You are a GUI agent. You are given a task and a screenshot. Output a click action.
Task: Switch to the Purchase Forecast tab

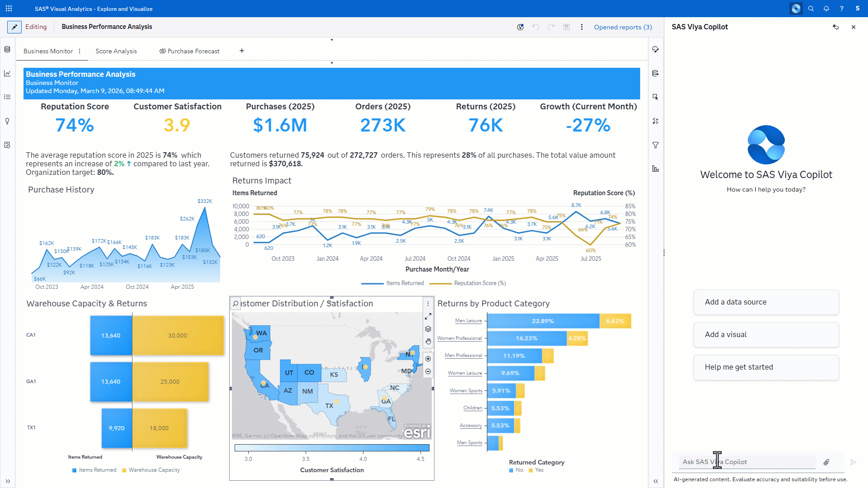point(193,51)
